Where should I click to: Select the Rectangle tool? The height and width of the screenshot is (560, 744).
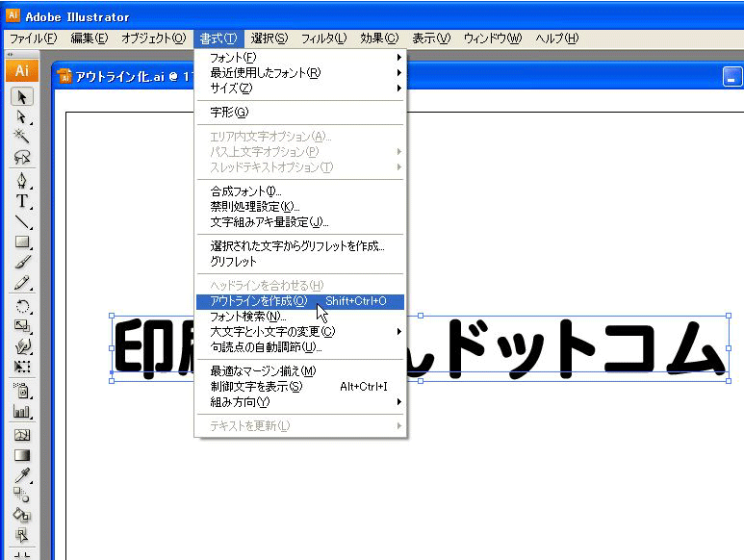click(x=21, y=242)
